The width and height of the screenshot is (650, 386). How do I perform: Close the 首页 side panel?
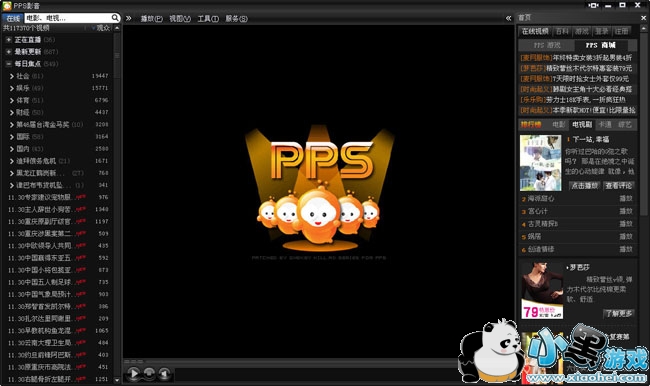[x=643, y=18]
